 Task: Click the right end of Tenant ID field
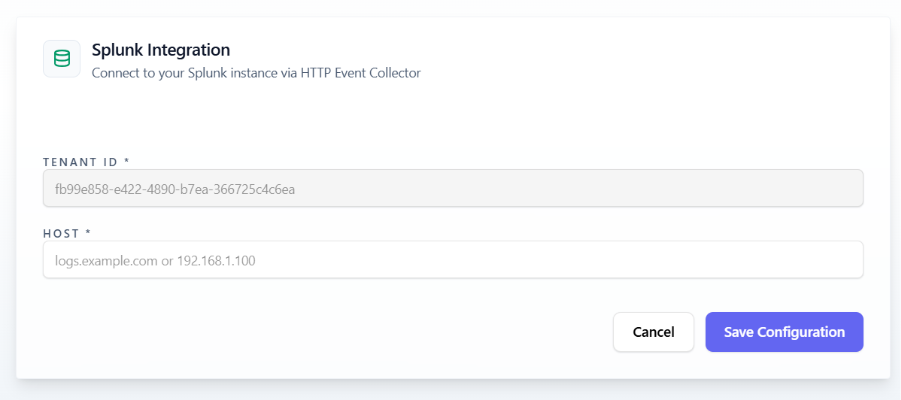(x=840, y=188)
